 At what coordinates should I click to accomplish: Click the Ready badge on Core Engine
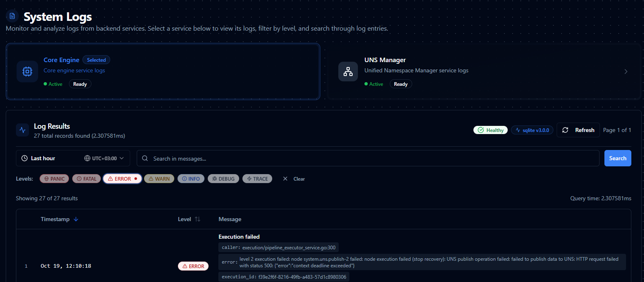(80, 84)
